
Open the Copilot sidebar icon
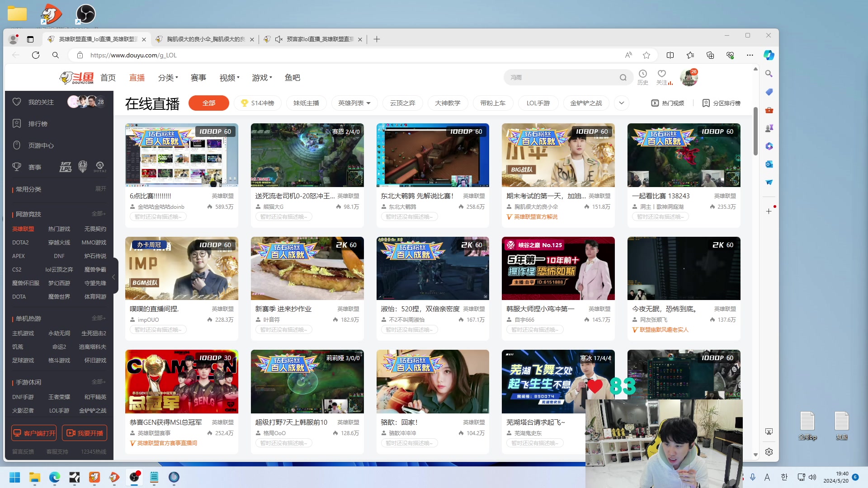(x=769, y=55)
